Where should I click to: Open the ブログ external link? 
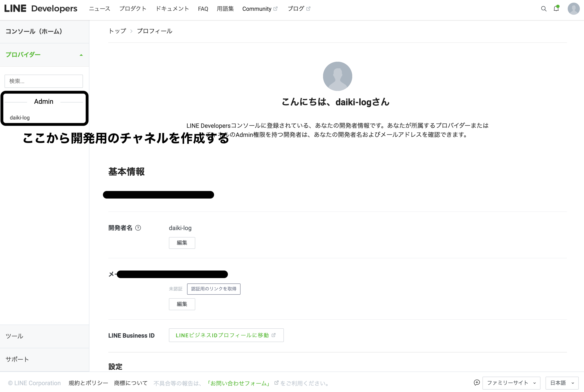[299, 9]
